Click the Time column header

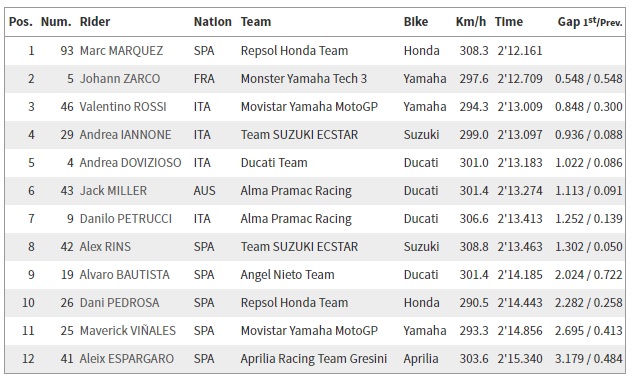point(509,22)
